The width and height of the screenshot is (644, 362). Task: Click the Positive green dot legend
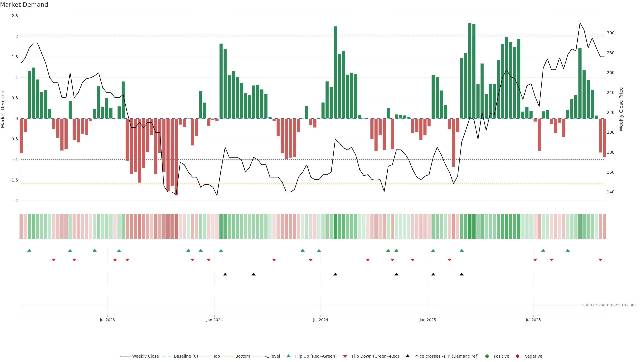pos(487,356)
